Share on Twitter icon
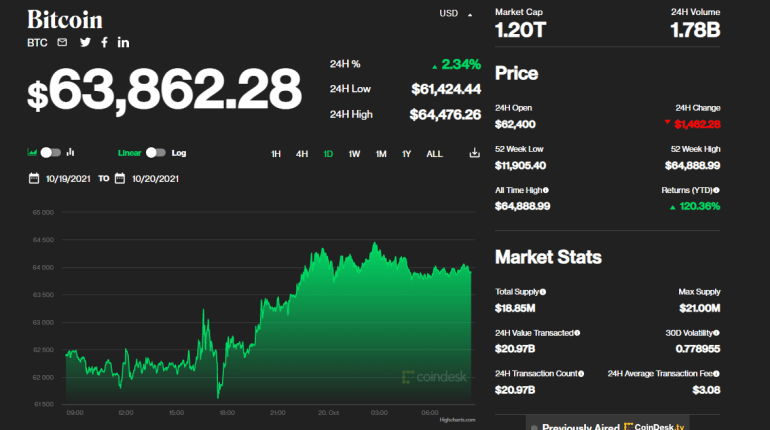Image resolution: width=770 pixels, height=430 pixels. 85,42
